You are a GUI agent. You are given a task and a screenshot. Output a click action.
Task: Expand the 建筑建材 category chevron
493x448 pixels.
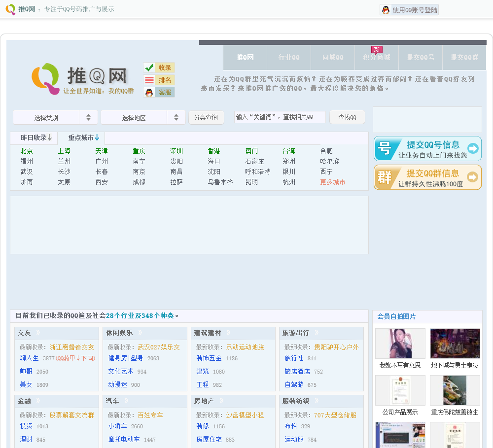(228, 332)
